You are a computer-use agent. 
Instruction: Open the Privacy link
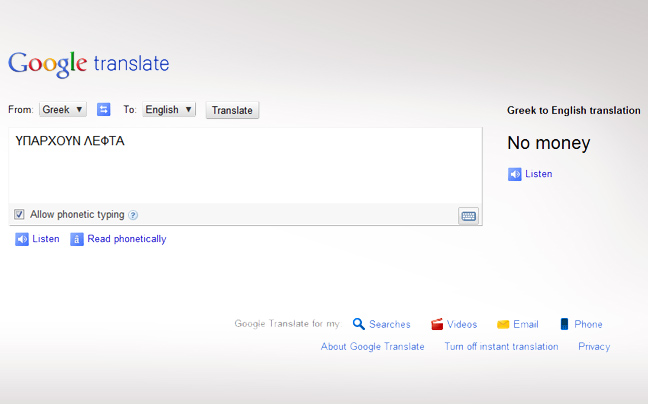click(x=594, y=347)
